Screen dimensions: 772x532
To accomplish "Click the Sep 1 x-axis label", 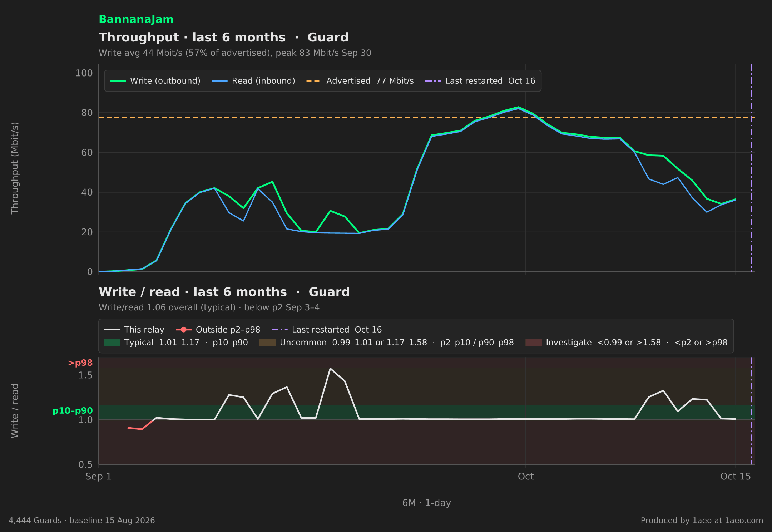I will 98,477.
